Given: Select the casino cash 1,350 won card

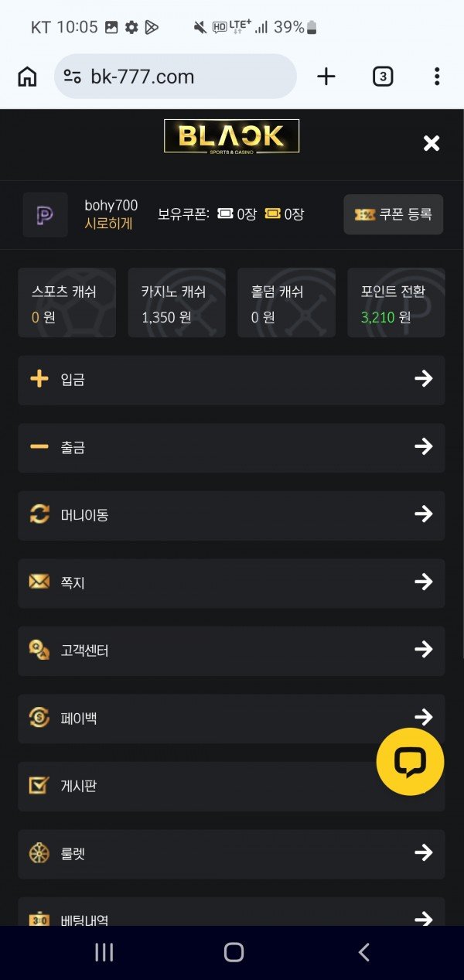Looking at the screenshot, I should [x=176, y=302].
